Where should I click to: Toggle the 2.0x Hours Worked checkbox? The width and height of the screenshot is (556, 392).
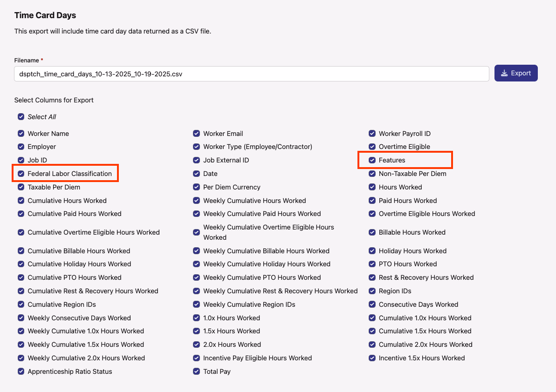click(x=197, y=344)
